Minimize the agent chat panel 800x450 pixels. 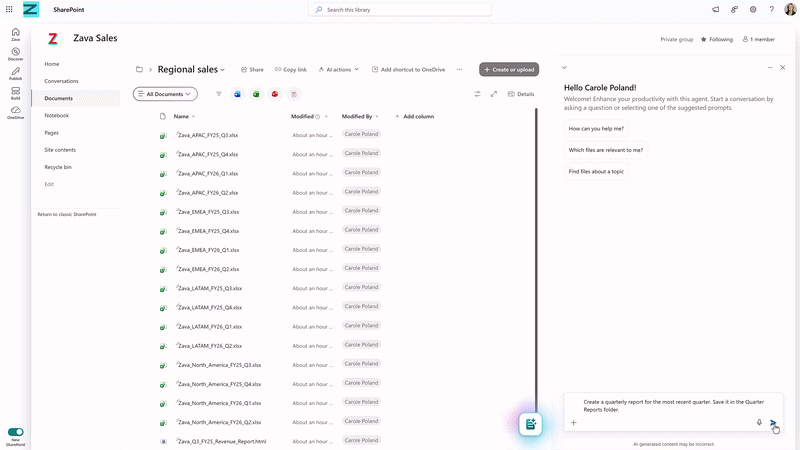(x=770, y=67)
